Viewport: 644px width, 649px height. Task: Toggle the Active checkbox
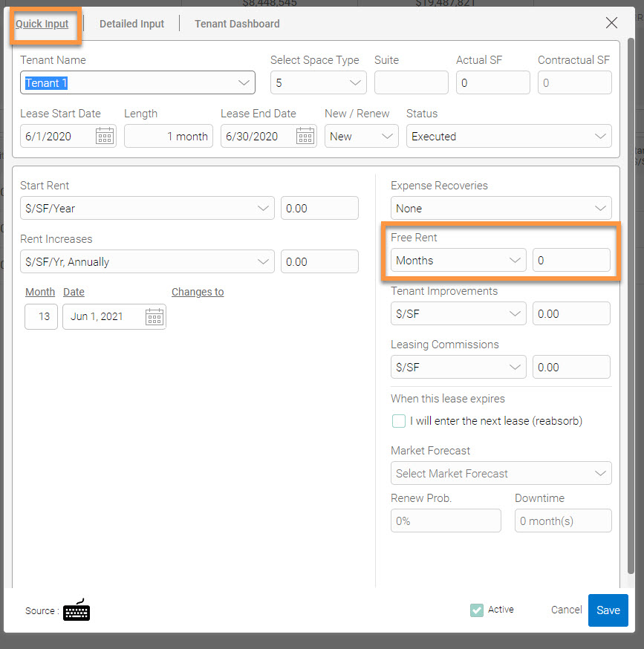click(x=477, y=610)
